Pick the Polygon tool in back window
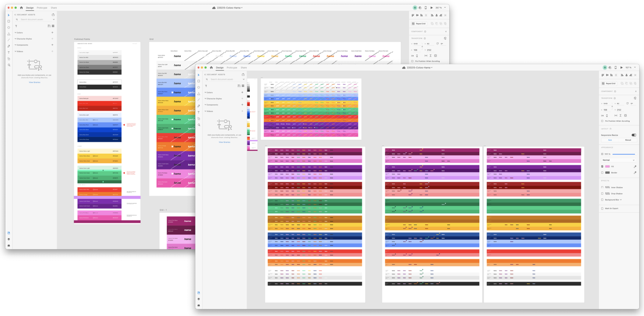The height and width of the screenshot is (316, 644). 9,34
